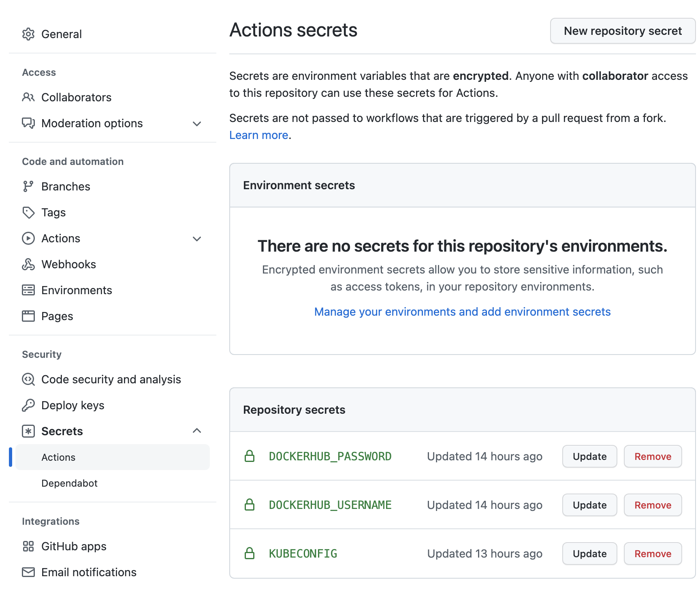Open the Environments settings page

click(x=77, y=290)
